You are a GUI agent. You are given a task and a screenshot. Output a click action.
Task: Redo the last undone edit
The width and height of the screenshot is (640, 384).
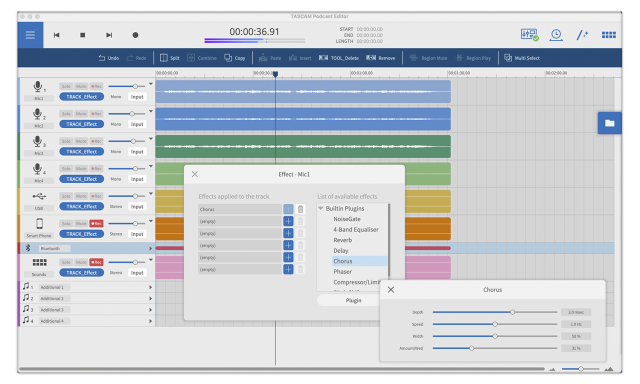click(x=136, y=58)
